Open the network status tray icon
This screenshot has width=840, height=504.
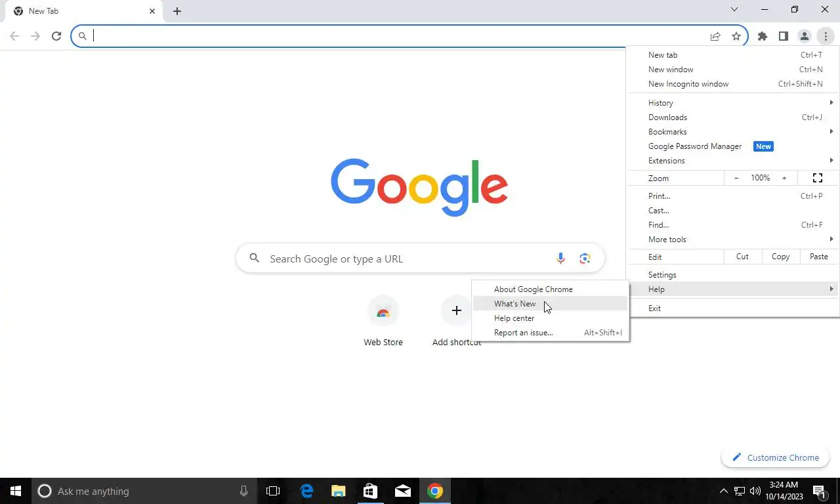[740, 491]
